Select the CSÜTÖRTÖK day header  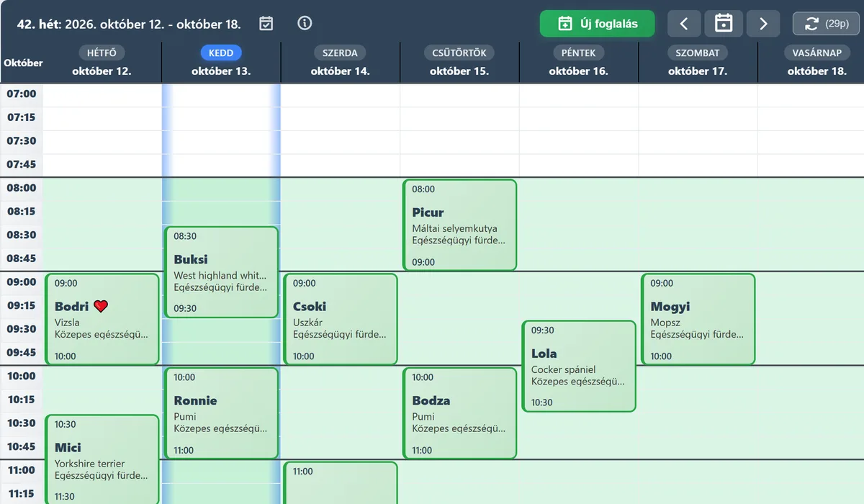[x=459, y=53]
